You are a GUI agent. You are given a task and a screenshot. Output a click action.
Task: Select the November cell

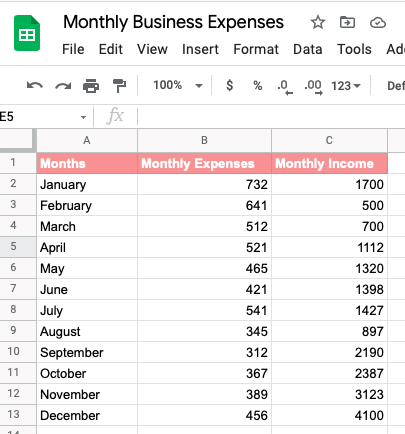(87, 394)
